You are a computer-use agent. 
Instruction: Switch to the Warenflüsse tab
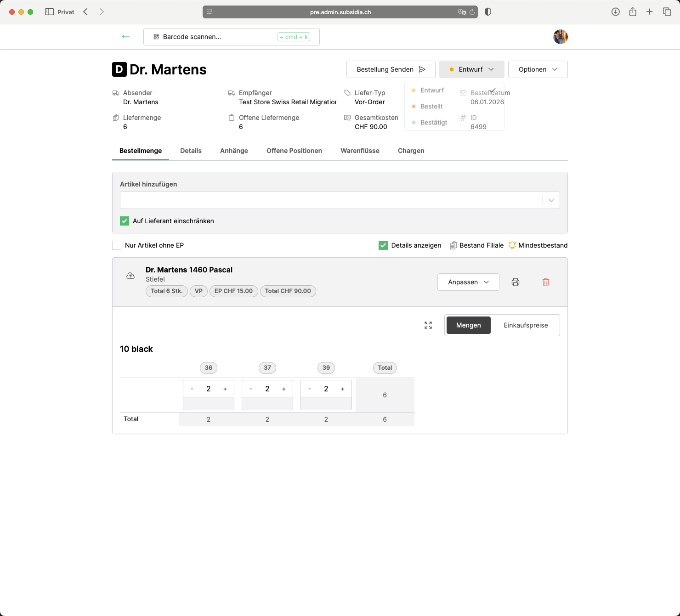point(360,151)
